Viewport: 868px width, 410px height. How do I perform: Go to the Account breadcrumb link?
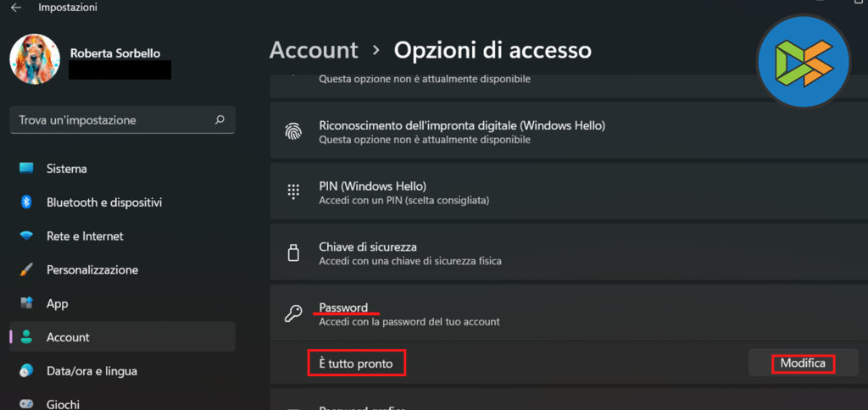(x=314, y=50)
